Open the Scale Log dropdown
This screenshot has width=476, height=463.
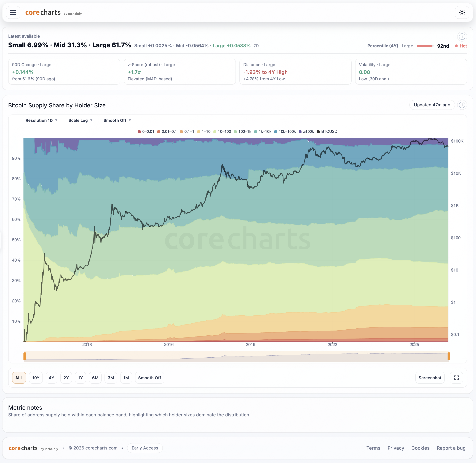point(80,120)
